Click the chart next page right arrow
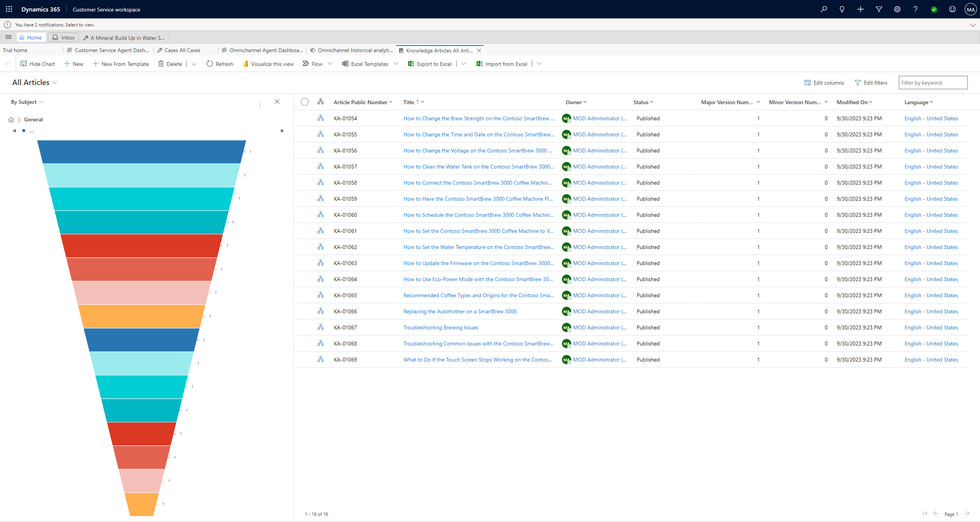980x522 pixels. [x=283, y=131]
